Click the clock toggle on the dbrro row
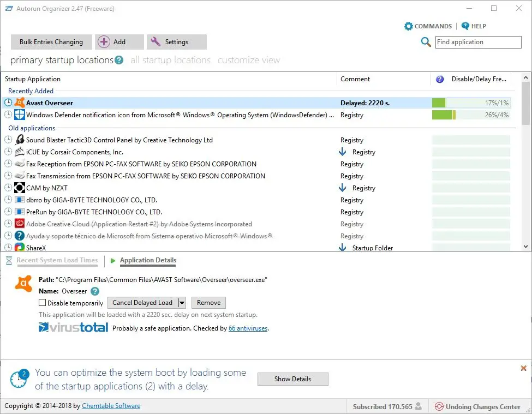Image resolution: width=532 pixels, height=414 pixels. coord(8,200)
